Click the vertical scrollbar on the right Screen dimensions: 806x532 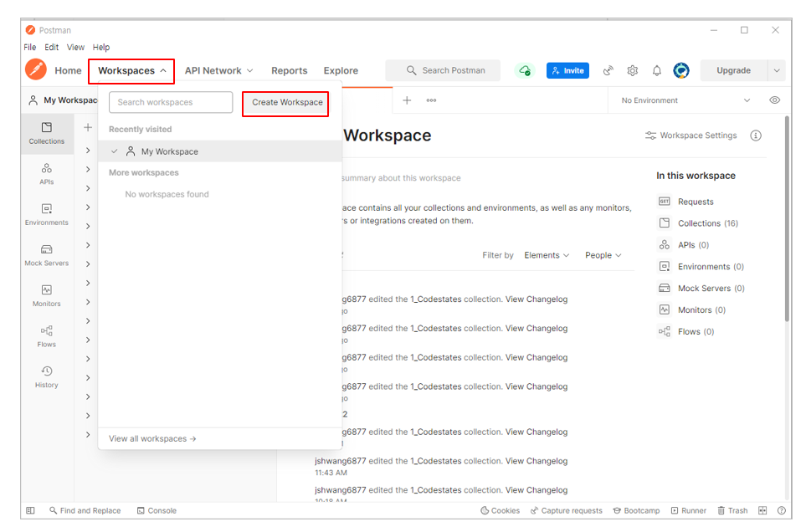tap(787, 218)
